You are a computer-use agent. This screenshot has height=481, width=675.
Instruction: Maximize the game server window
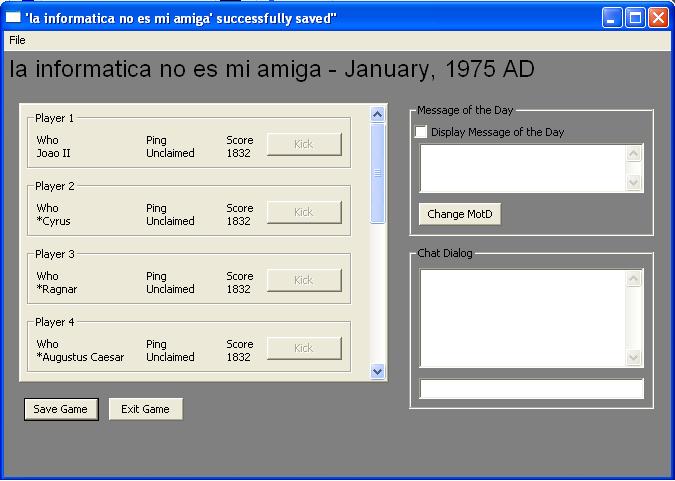click(635, 17)
